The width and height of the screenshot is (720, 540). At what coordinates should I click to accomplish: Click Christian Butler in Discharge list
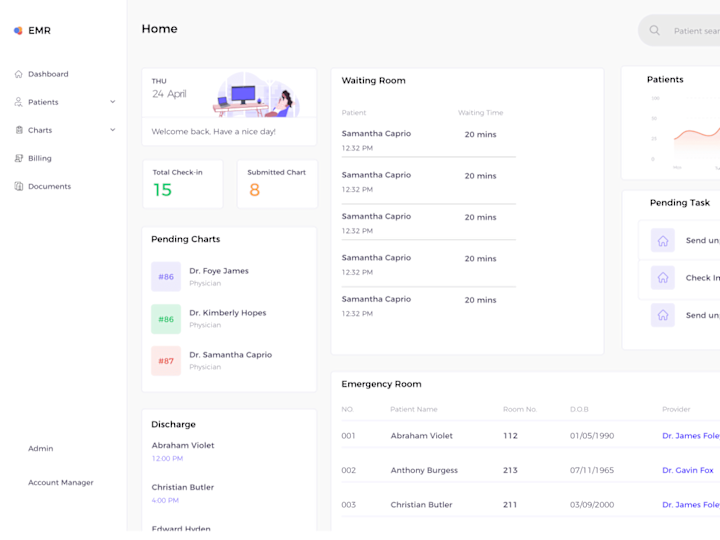183,487
